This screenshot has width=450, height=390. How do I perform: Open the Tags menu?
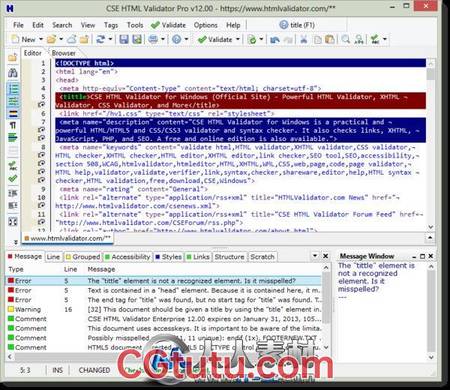(111, 25)
